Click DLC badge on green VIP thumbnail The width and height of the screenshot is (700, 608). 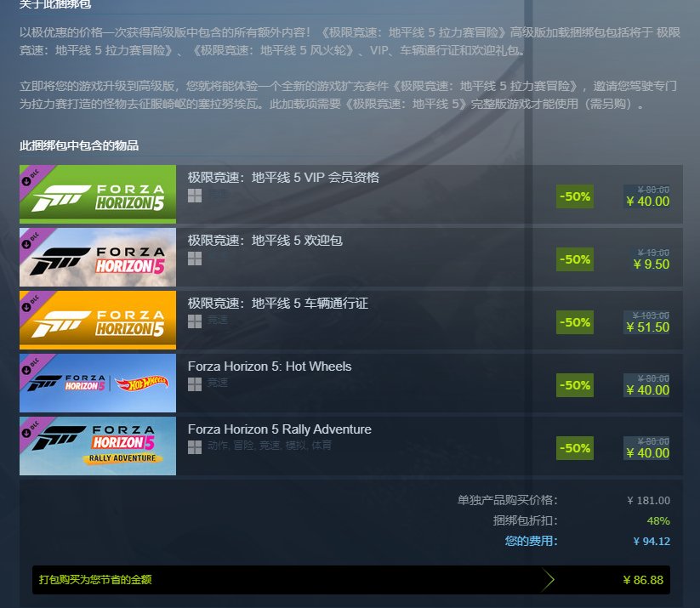(x=32, y=178)
